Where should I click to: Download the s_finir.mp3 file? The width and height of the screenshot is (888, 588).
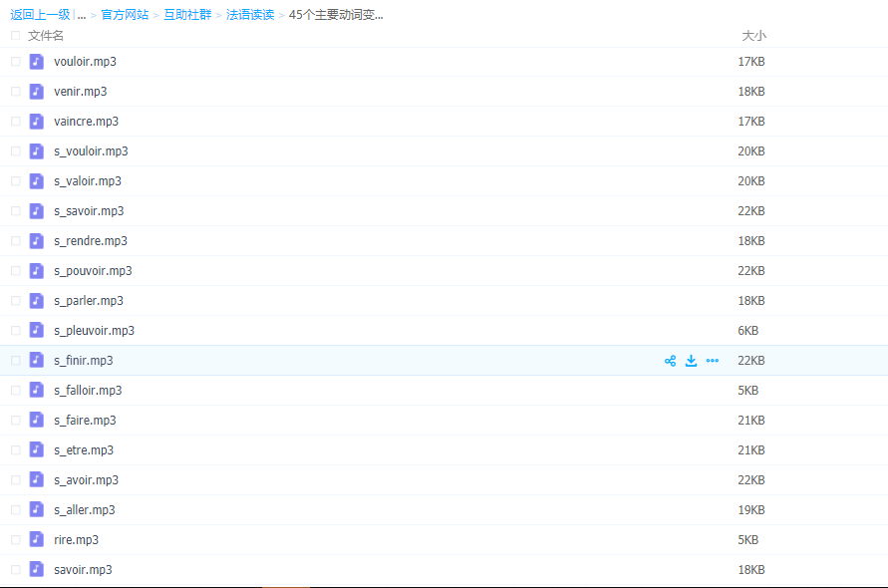[x=691, y=361]
